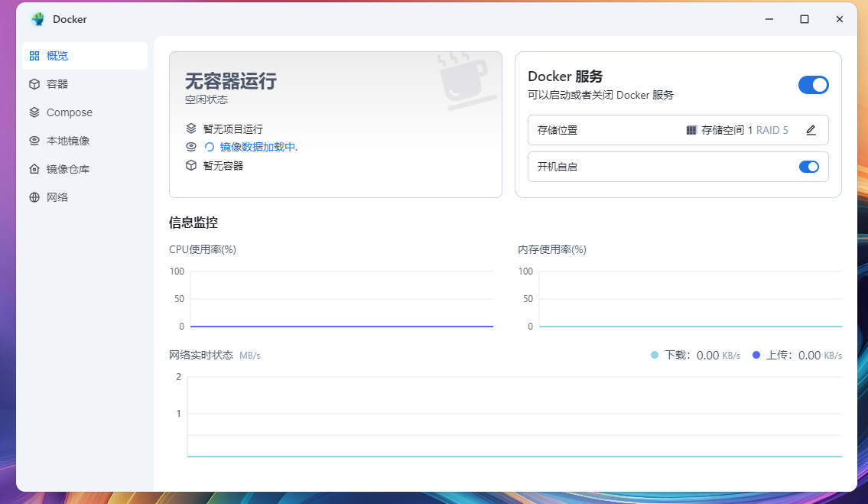Screen dimensions: 868x504
Task: Click the 上传 0.00 KB/s readout
Action: click(804, 355)
